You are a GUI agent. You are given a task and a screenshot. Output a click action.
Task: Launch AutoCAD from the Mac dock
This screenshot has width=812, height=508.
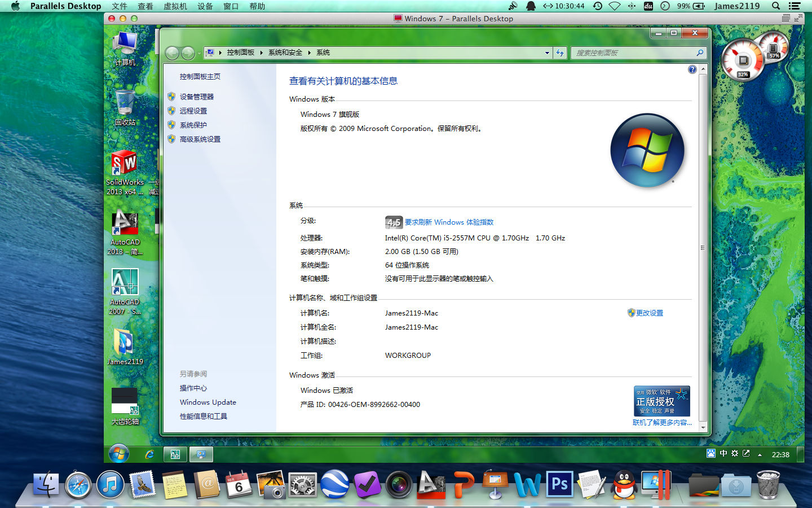(431, 484)
